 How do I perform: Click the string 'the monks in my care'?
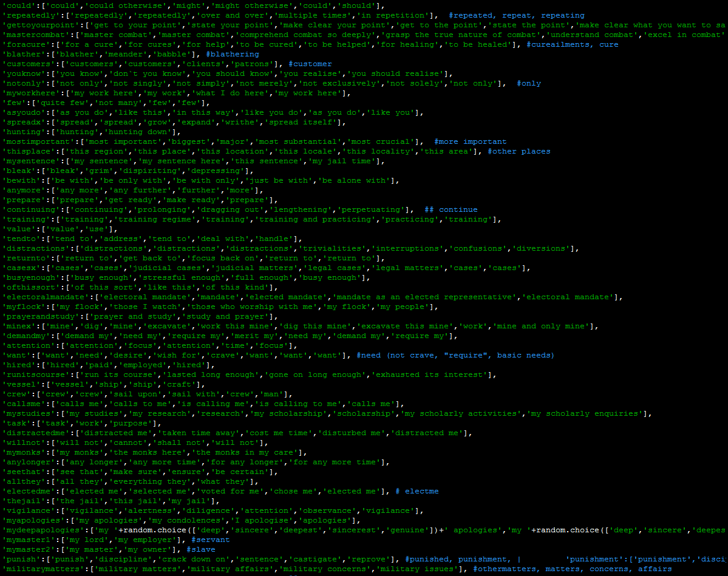click(x=245, y=453)
